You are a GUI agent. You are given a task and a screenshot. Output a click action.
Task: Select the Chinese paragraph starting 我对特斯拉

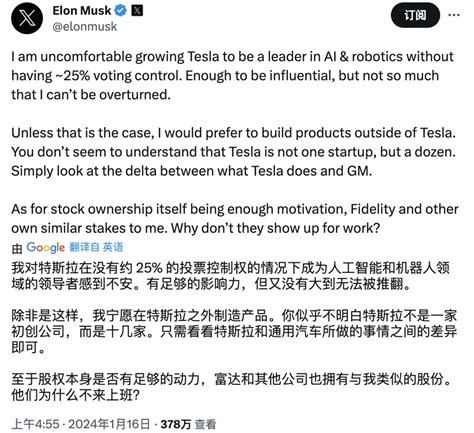click(x=231, y=276)
